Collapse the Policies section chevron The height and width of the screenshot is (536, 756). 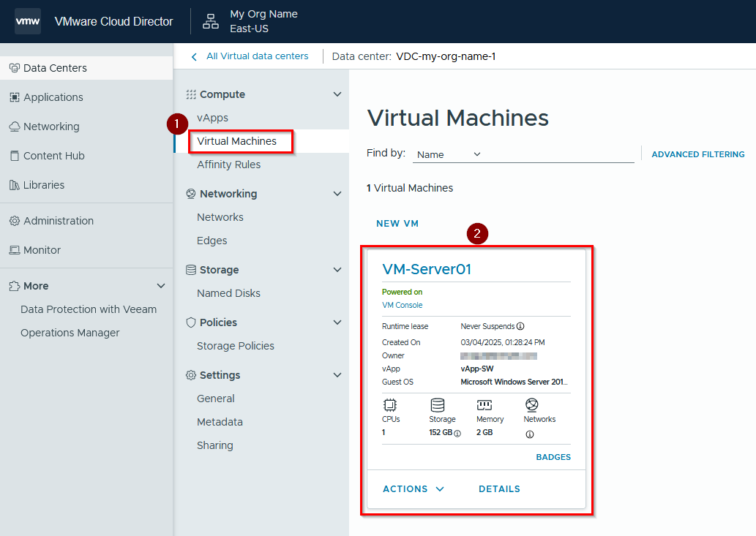coord(337,322)
